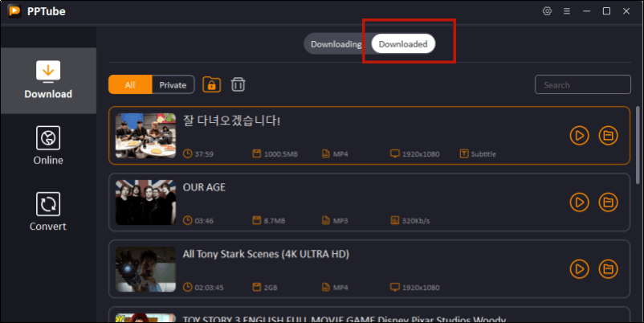644x323 pixels.
Task: Open the hamburger menu in title bar
Action: [567, 11]
